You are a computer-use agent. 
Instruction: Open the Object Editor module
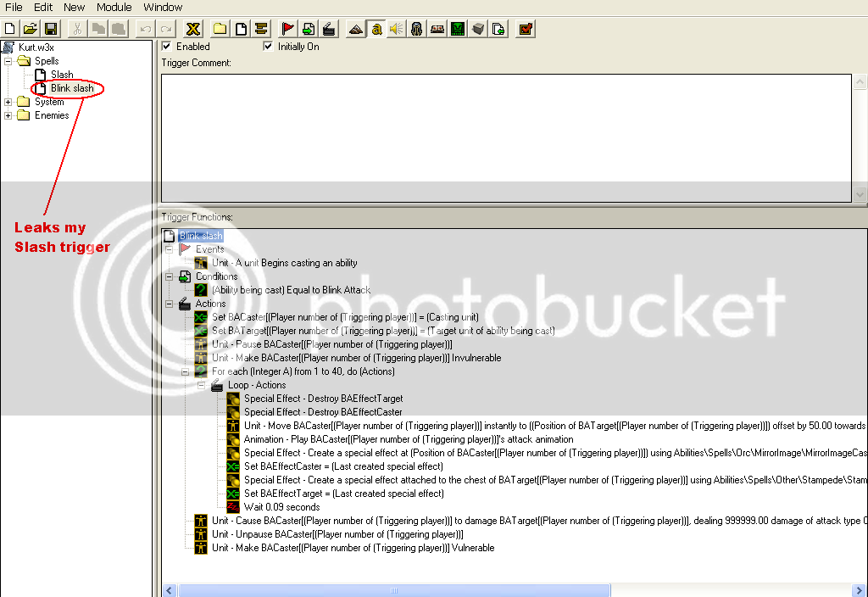point(417,29)
